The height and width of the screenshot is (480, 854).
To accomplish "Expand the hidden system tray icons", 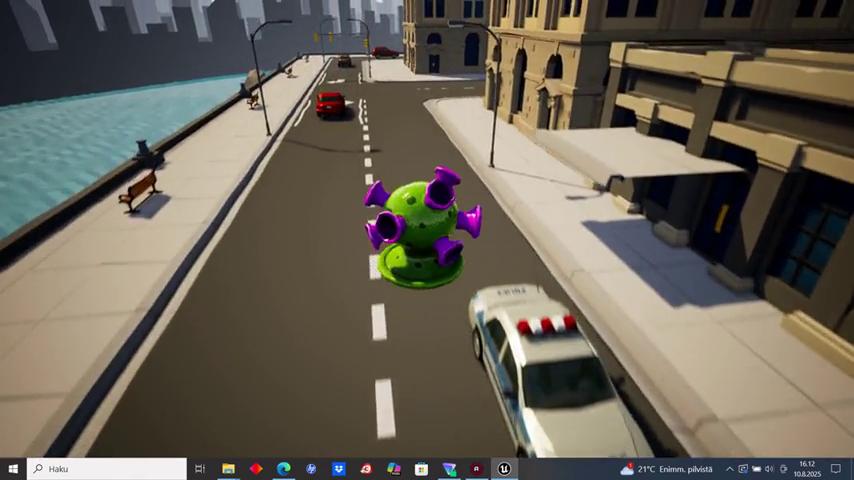I will pos(729,469).
